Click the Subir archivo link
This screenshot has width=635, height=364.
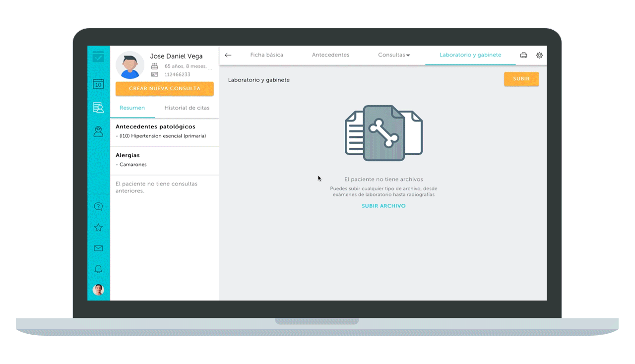pos(383,206)
